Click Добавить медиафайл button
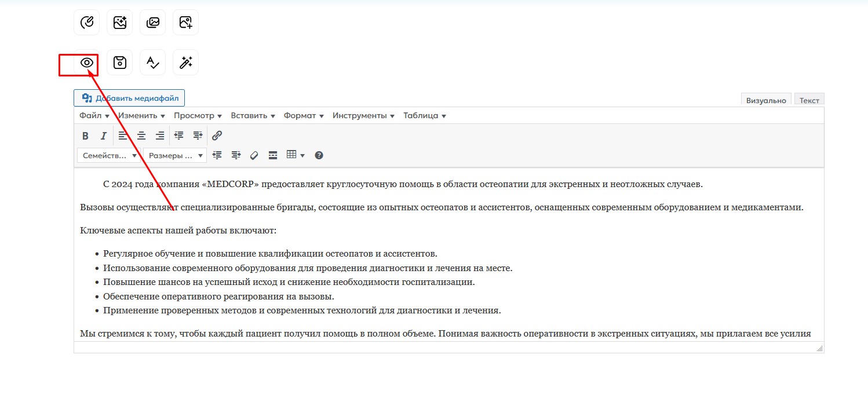868x402 pixels. [x=129, y=98]
